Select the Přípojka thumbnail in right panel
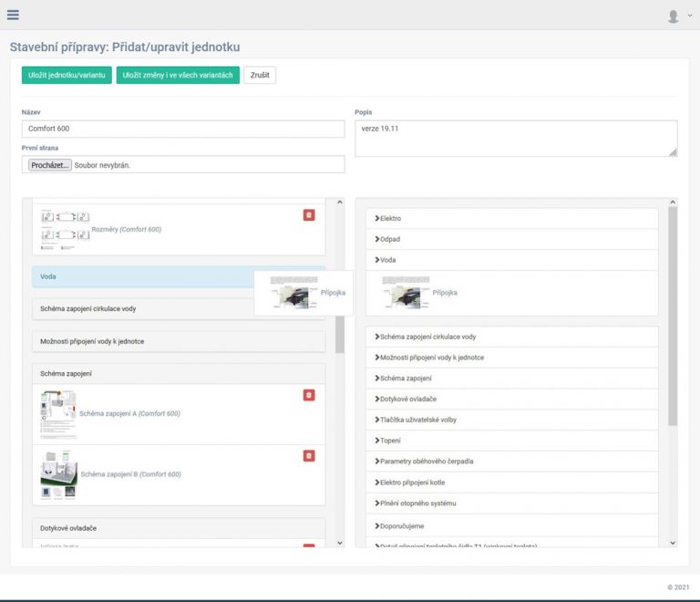700x602 pixels. click(x=406, y=293)
